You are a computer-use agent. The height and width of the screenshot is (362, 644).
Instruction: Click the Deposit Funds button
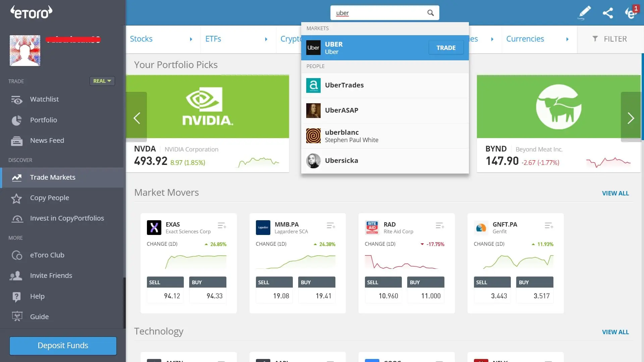pos(63,346)
